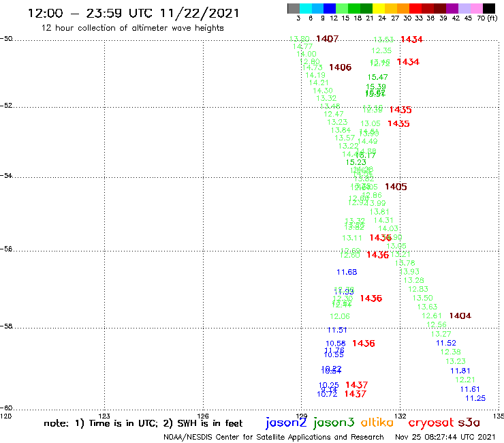Image resolution: width=504 pixels, height=443 pixels.
Task: Click the wave height value 11.51
Action: pos(337,330)
